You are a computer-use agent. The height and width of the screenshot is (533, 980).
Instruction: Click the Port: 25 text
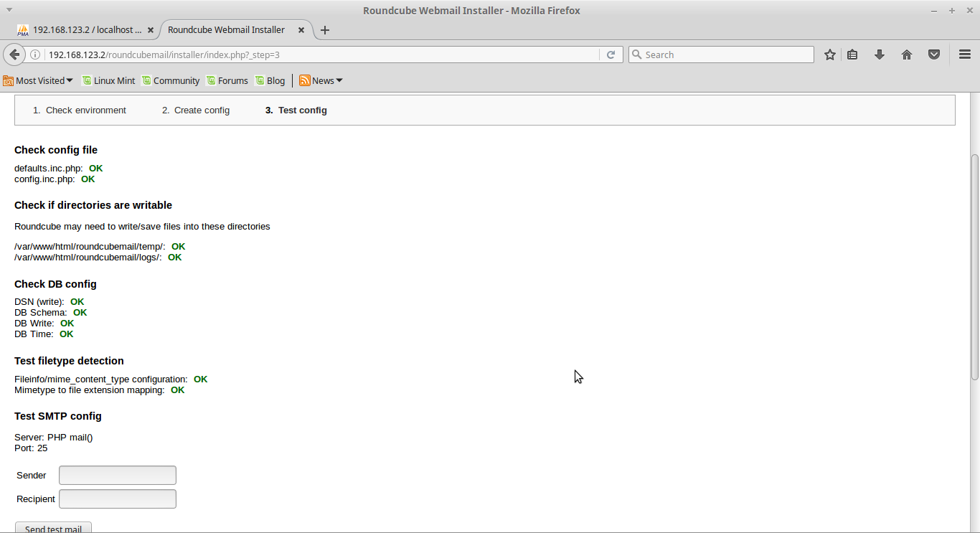(31, 448)
